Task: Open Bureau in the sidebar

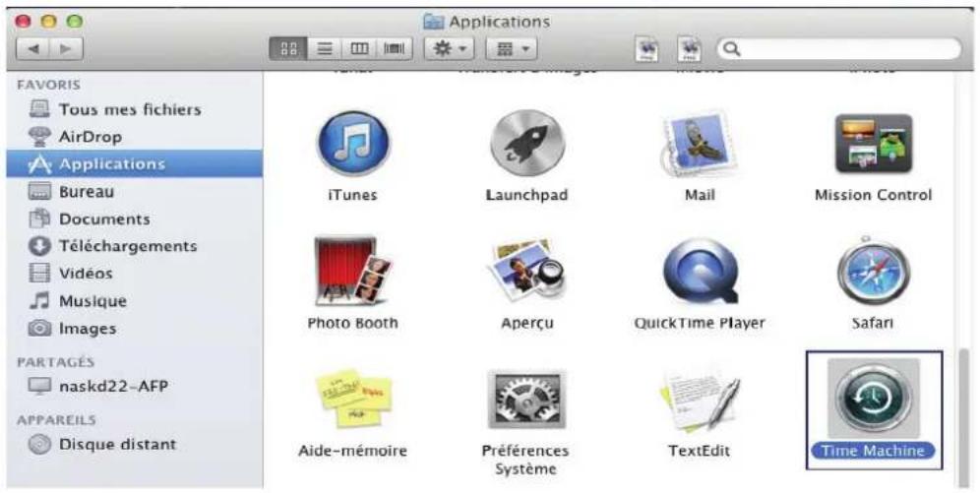Action: 135,192
